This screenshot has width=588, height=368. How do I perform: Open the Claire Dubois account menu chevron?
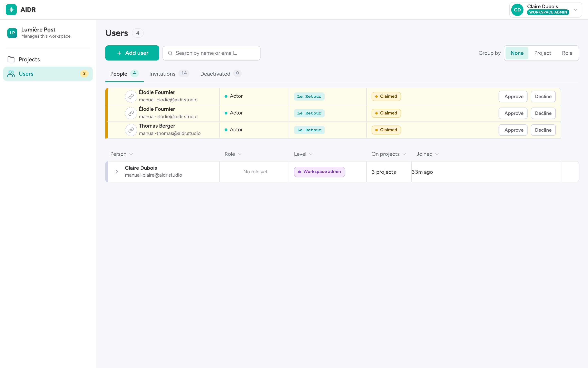[576, 10]
